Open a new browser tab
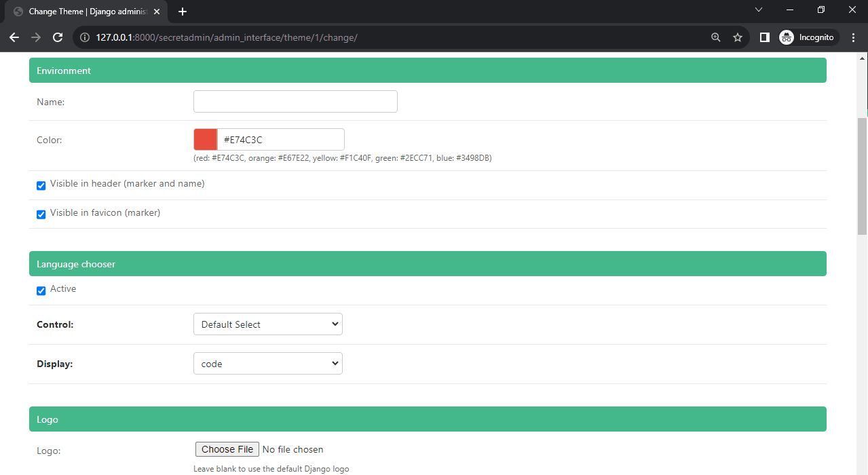Screen dimensions: 868x475 [183, 12]
